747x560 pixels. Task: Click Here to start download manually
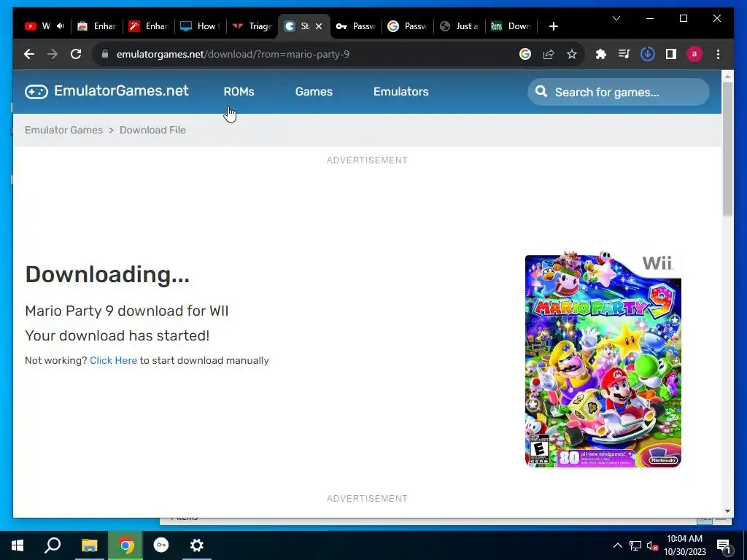pyautogui.click(x=113, y=360)
